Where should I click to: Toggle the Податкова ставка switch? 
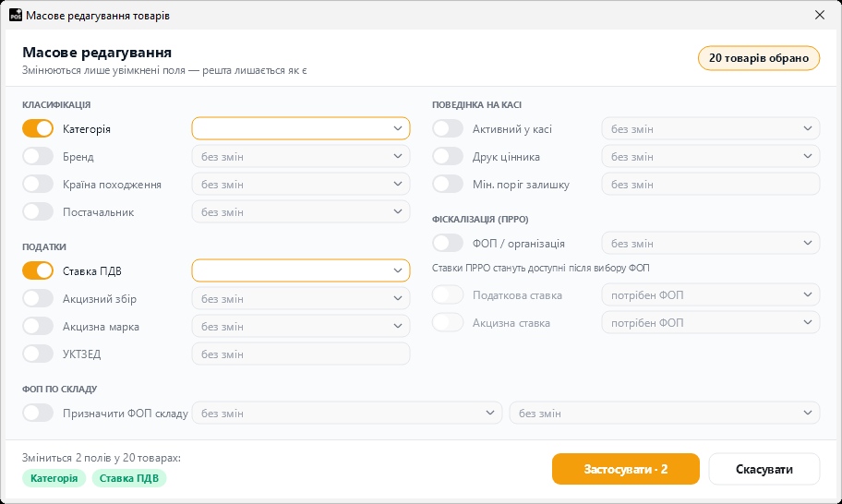pyautogui.click(x=447, y=294)
